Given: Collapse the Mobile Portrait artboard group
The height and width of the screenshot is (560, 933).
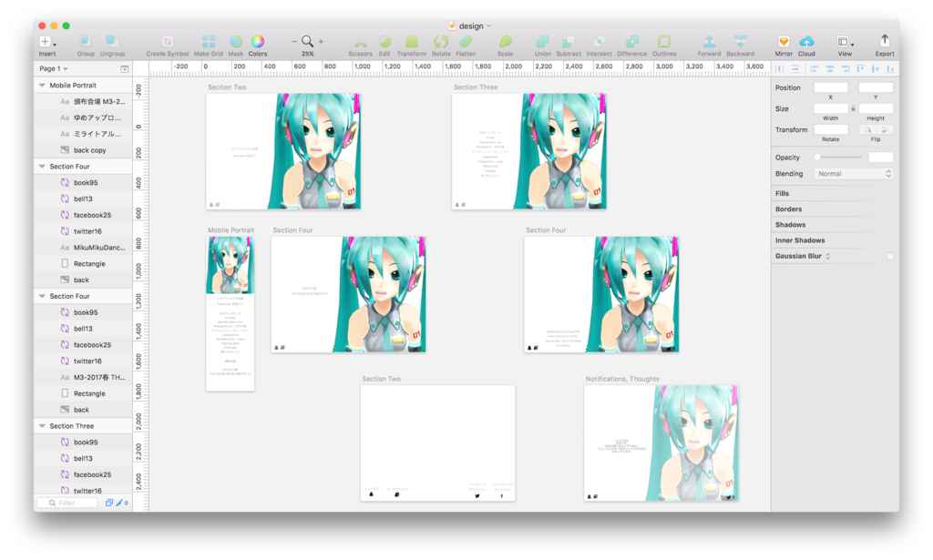Looking at the screenshot, I should [42, 85].
